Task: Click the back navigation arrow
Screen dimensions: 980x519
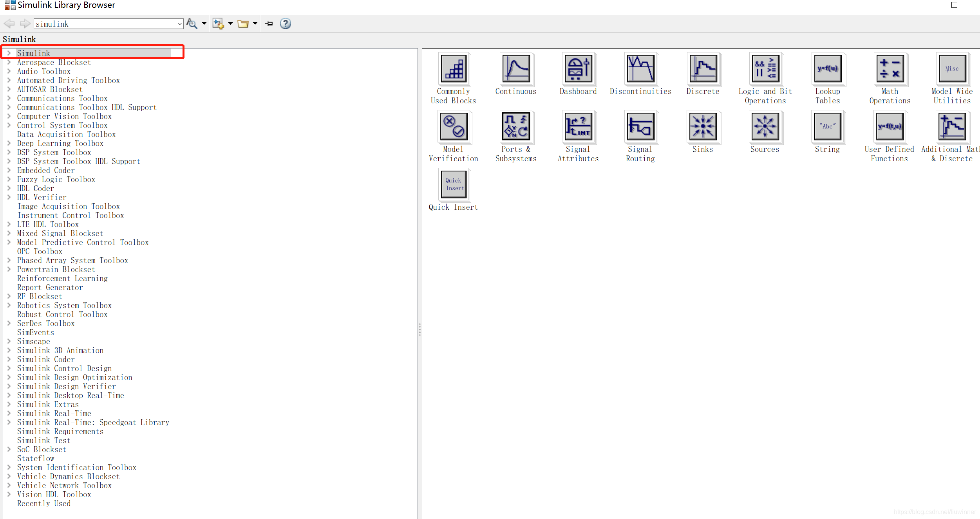Action: coord(9,24)
